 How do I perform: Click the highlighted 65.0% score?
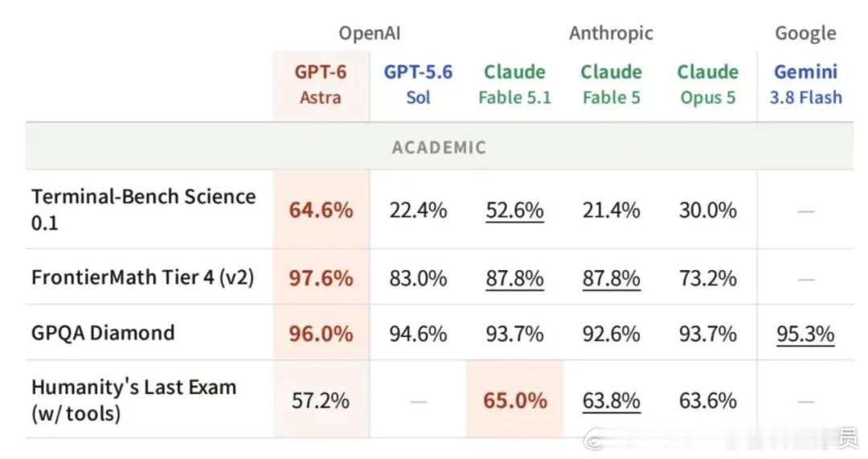515,400
